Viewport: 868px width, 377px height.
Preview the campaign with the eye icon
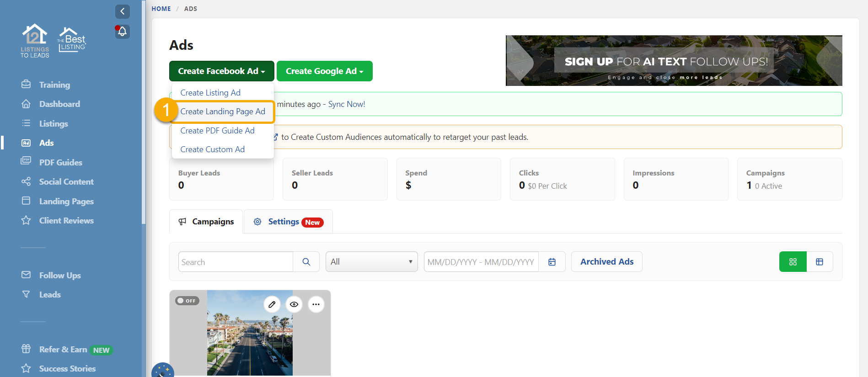pos(294,304)
